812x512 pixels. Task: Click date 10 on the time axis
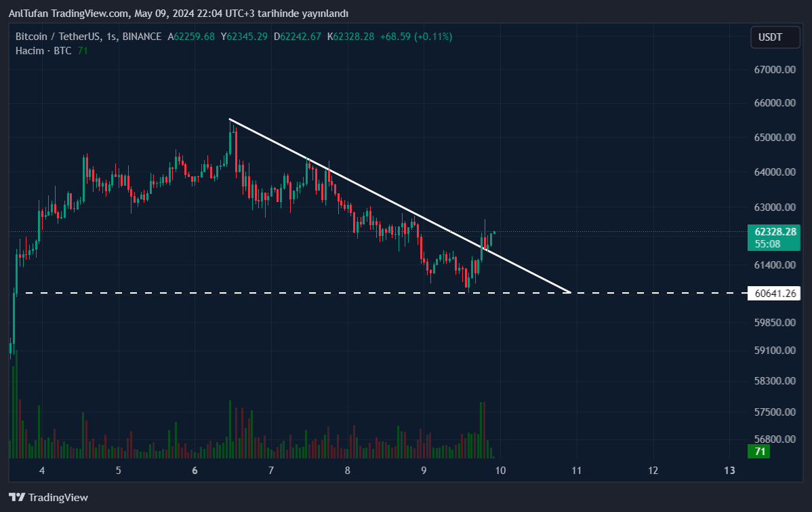coord(500,471)
